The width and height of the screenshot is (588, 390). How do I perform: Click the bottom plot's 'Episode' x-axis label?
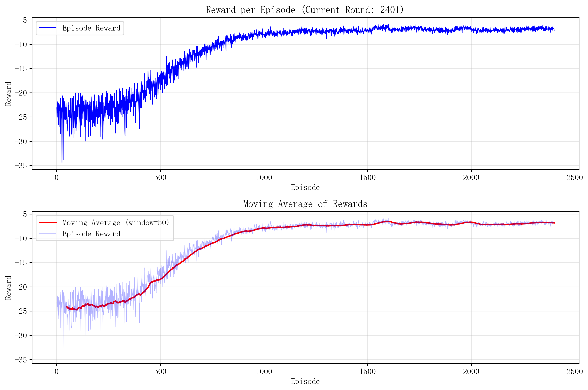point(305,381)
